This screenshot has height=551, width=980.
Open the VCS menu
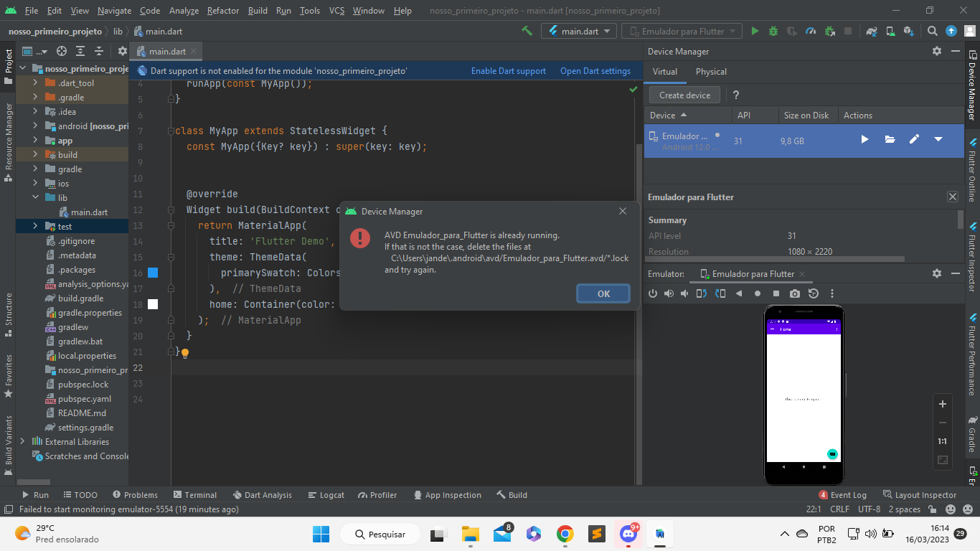pyautogui.click(x=336, y=11)
